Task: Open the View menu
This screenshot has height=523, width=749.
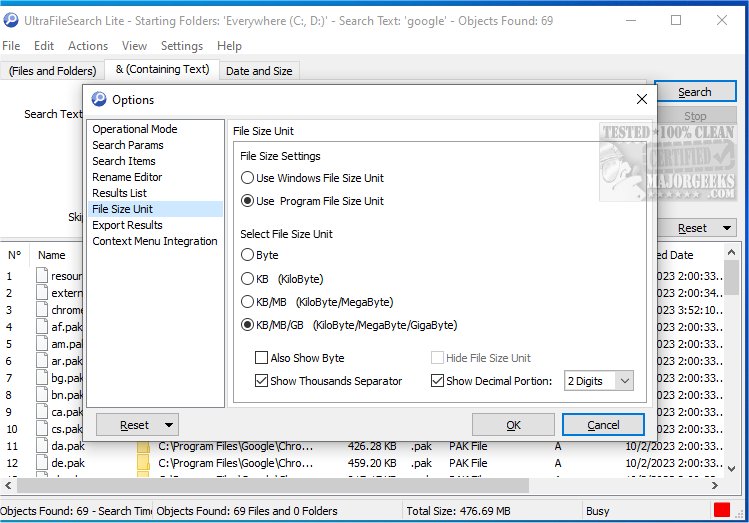Action: [x=134, y=46]
